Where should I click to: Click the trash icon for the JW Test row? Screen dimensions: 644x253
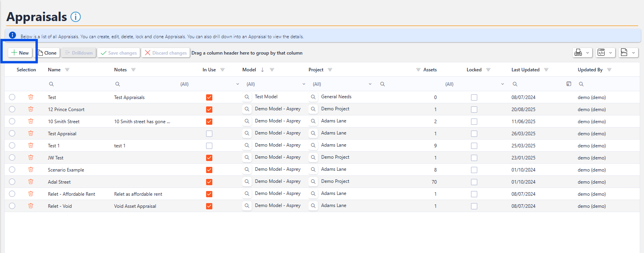[31, 157]
